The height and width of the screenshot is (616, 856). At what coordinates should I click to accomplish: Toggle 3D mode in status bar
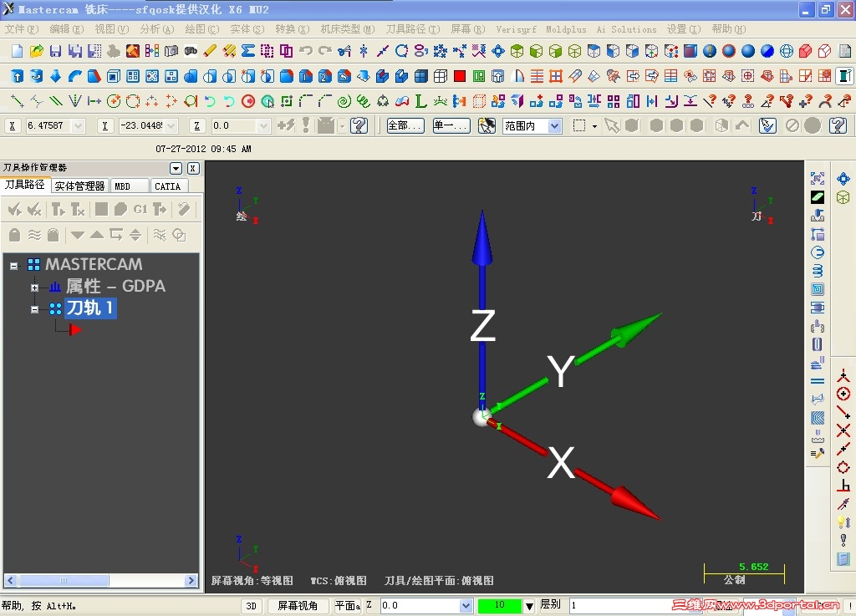click(x=251, y=606)
